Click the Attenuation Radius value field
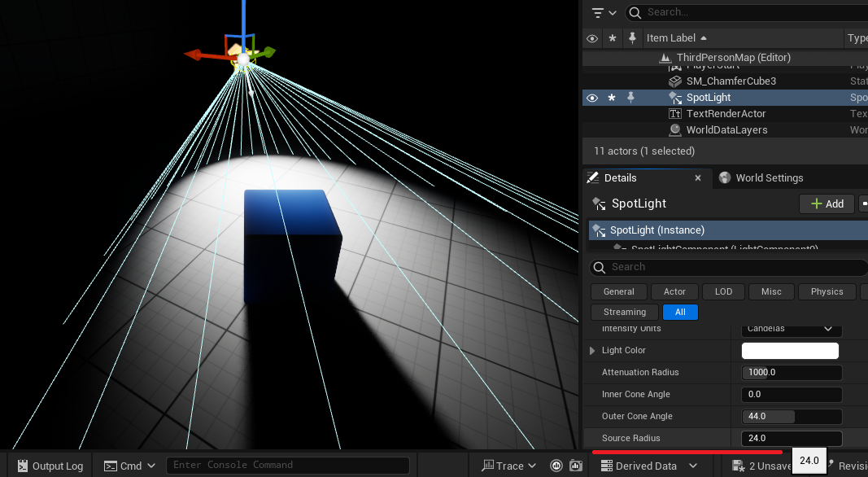This screenshot has height=477, width=868. point(792,372)
